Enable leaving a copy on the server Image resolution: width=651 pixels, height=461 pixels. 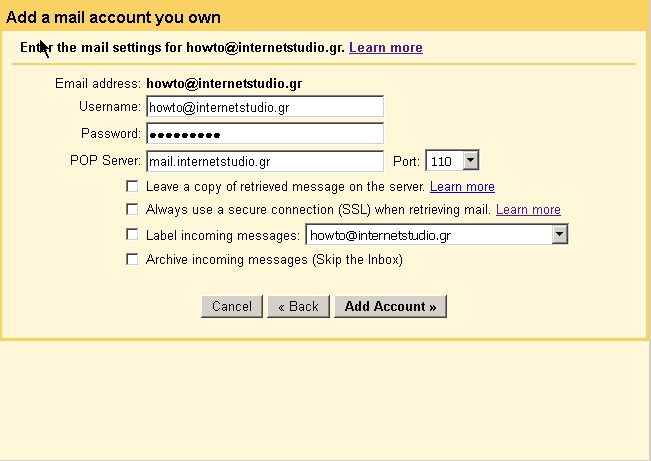(x=132, y=187)
